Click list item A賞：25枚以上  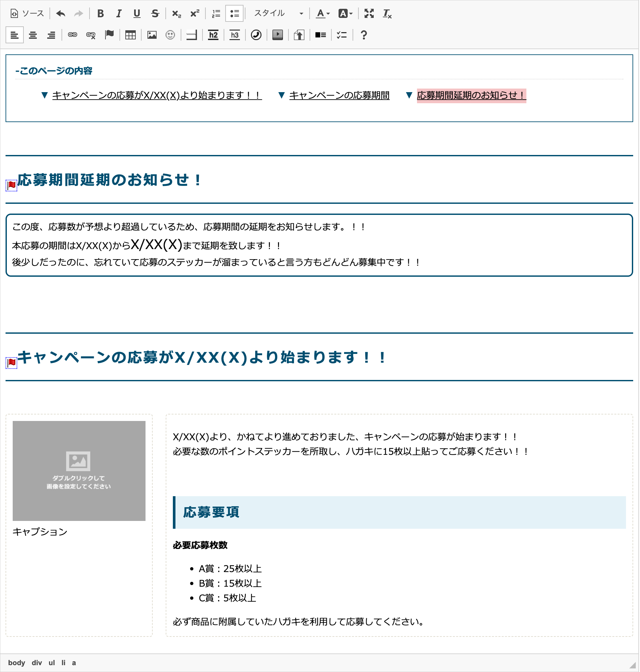pyautogui.click(x=230, y=569)
